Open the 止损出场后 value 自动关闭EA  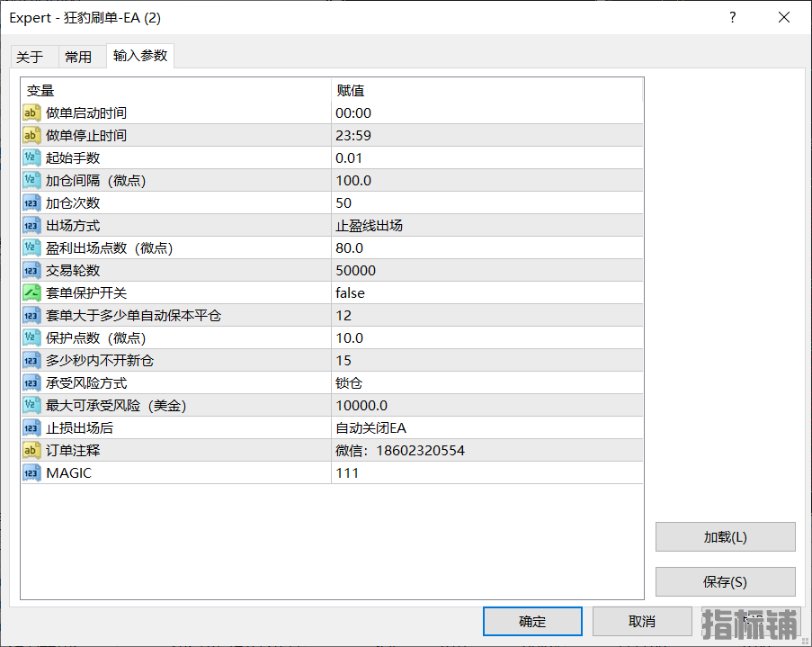tap(486, 427)
